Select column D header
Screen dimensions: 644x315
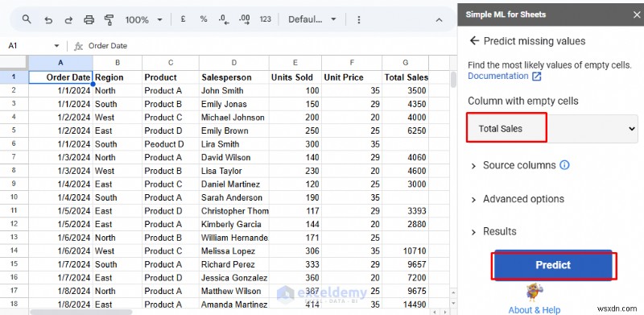click(x=234, y=63)
